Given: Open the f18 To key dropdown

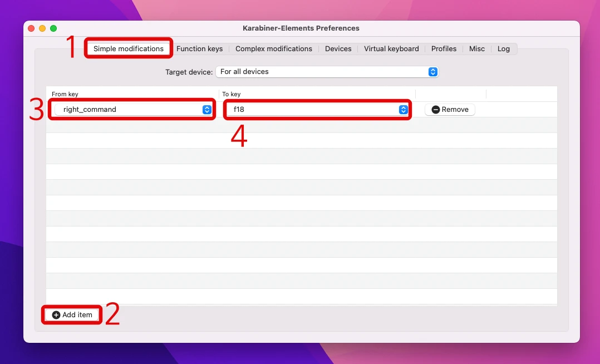Looking at the screenshot, I should pos(318,110).
